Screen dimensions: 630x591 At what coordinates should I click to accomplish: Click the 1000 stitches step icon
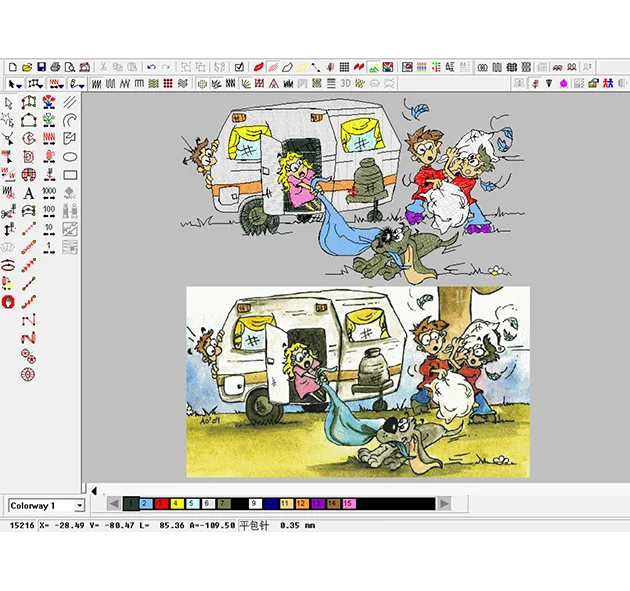pos(49,192)
